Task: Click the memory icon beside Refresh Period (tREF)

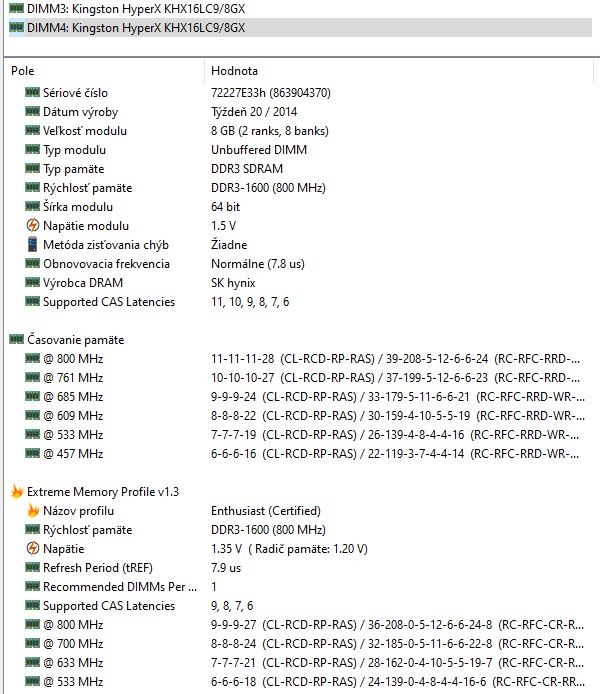Action: (x=32, y=567)
